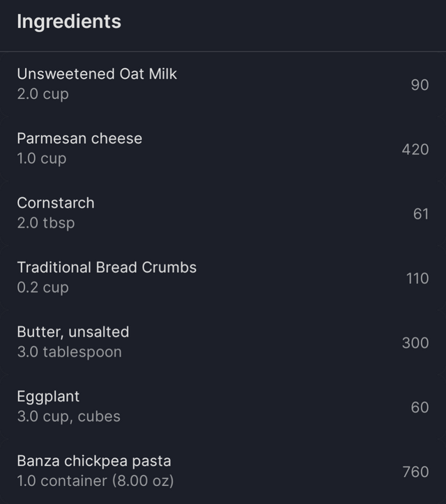This screenshot has width=446, height=504.
Task: Select the Eggplant ingredient row
Action: (x=223, y=407)
